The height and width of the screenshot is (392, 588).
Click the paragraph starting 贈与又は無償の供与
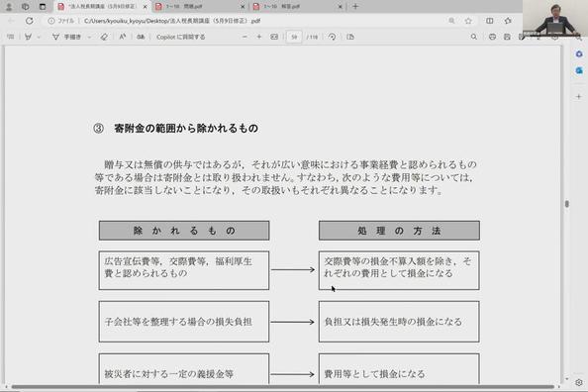(x=286, y=177)
